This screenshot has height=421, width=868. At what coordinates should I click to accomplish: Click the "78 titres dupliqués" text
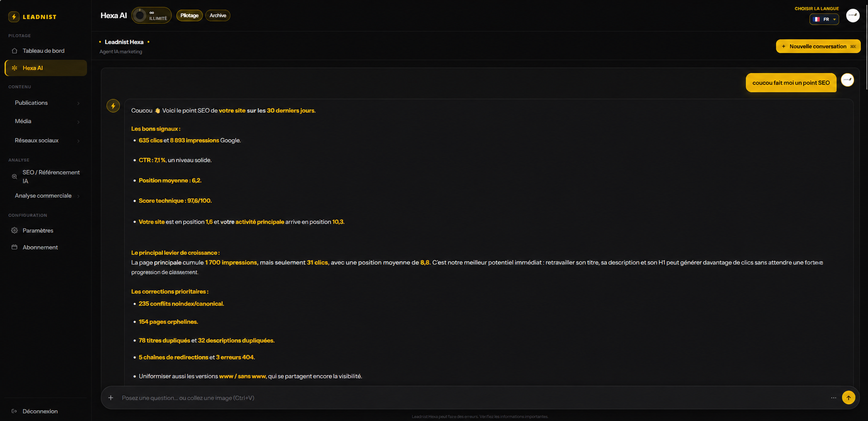[164, 340]
